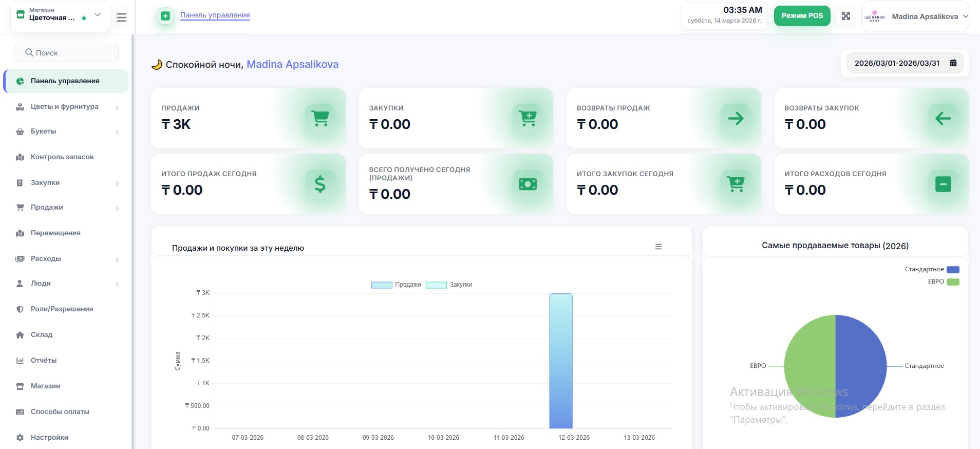
Task: Open the Магазин store selector dropdown
Action: point(60,15)
